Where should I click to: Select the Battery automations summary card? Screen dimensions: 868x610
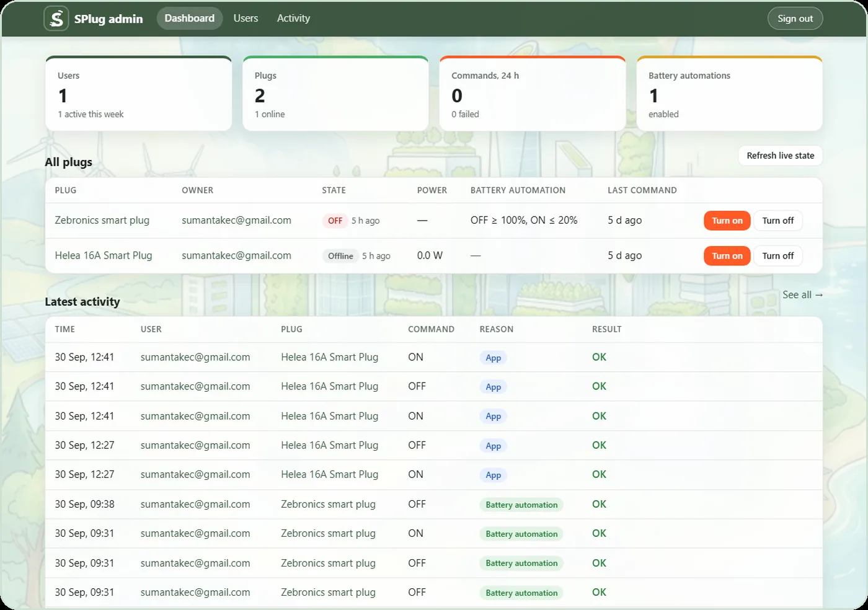click(730, 94)
